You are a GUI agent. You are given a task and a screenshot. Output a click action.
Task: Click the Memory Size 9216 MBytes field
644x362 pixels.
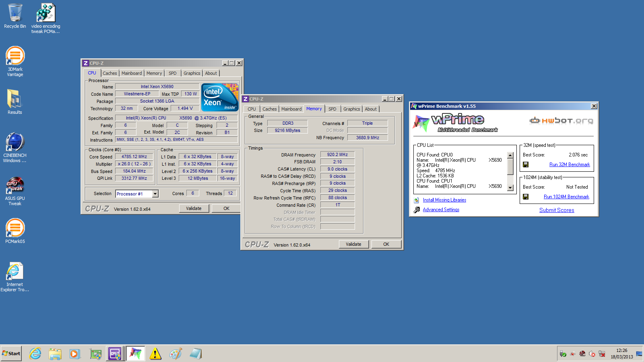287,130
